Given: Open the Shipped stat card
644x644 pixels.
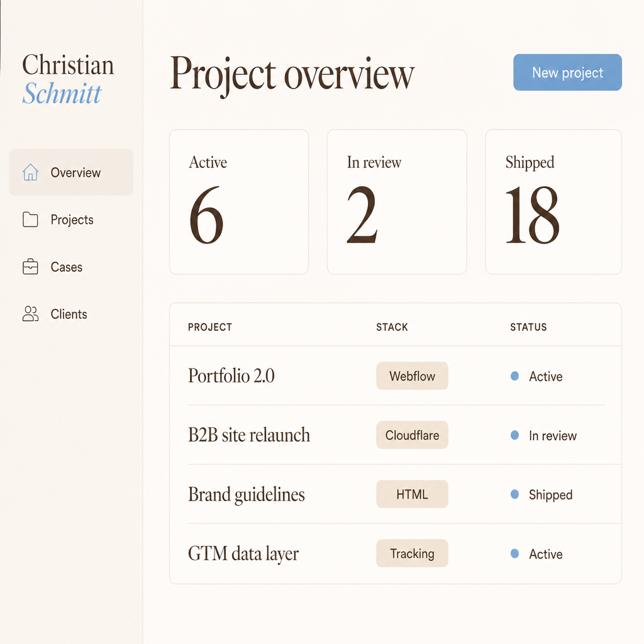Looking at the screenshot, I should click(x=553, y=202).
